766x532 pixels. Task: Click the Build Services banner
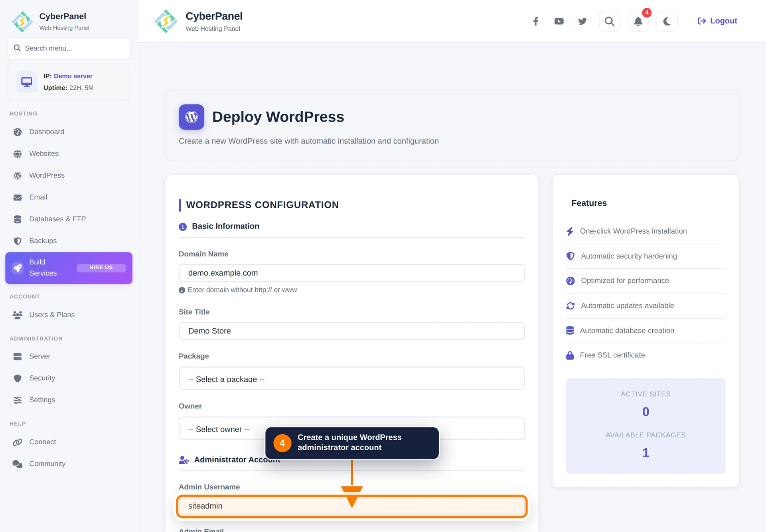[69, 268]
